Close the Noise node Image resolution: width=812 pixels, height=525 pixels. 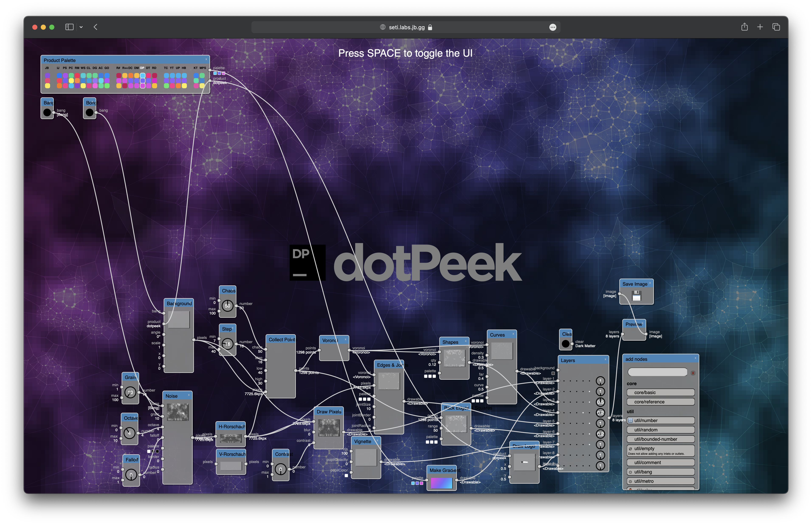(x=189, y=395)
